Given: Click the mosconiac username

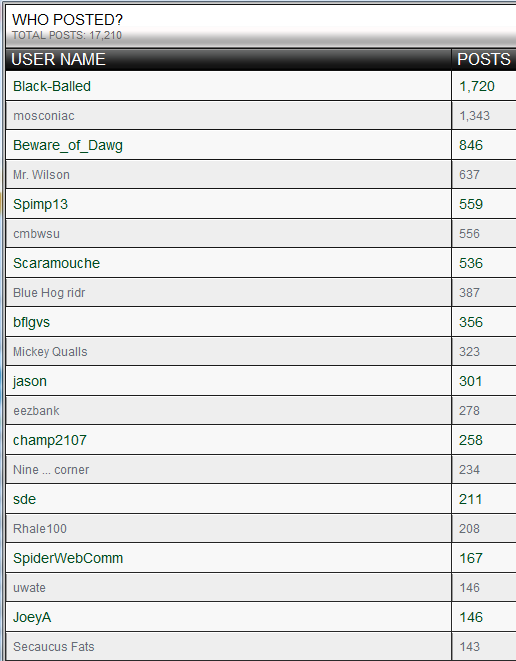Looking at the screenshot, I should (x=44, y=116).
